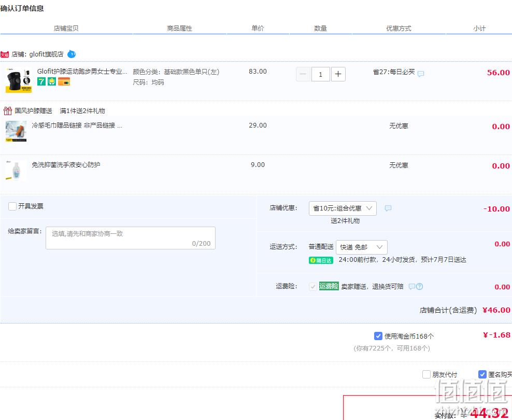
Task: Click the 满1件送2件礼物 promotion text
Action: click(x=82, y=111)
